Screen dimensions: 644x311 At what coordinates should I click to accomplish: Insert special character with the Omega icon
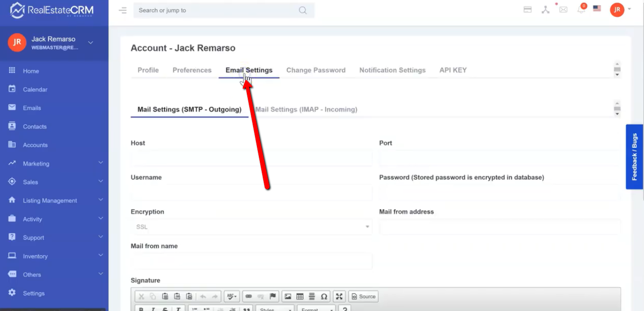[x=324, y=297]
